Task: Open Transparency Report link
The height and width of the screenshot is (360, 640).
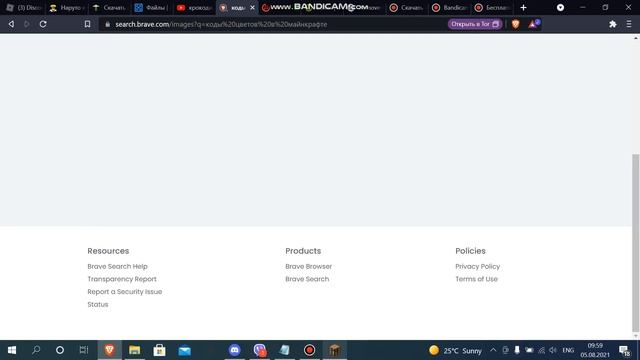Action: (x=122, y=279)
